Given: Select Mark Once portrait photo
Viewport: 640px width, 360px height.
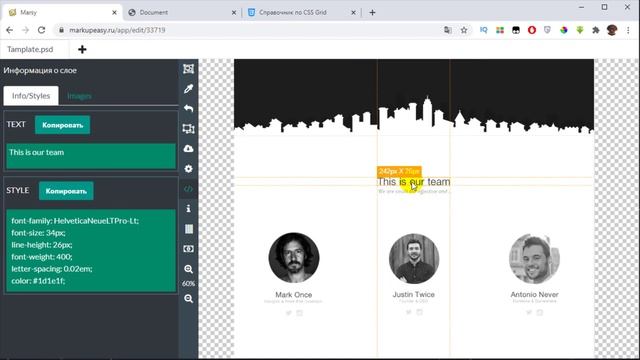Looking at the screenshot, I should pyautogui.click(x=294, y=258).
